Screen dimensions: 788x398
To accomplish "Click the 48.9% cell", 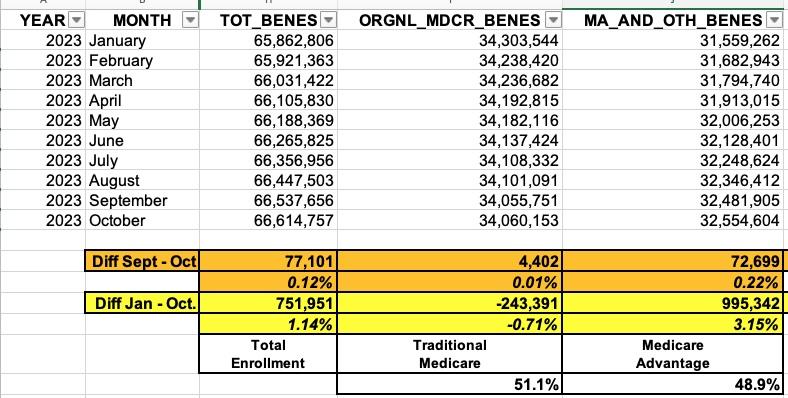I will pos(672,384).
